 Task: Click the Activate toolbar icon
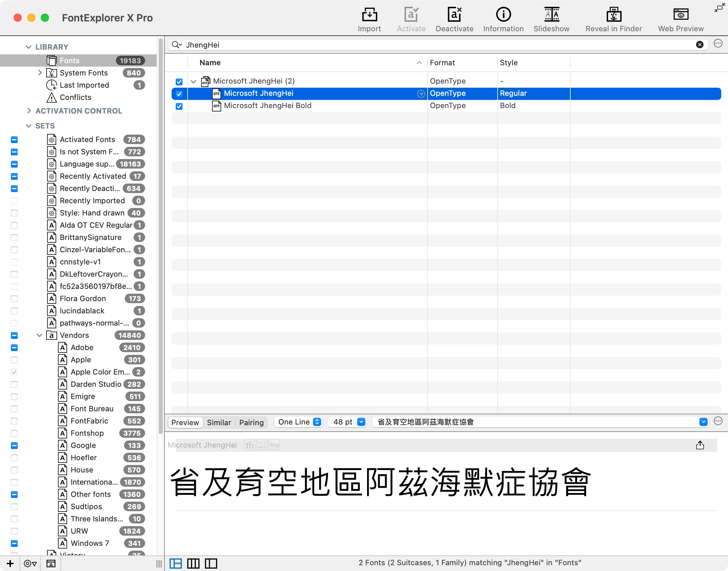411,15
